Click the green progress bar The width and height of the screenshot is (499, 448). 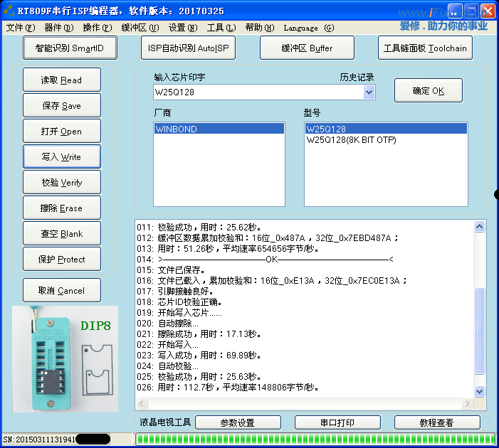click(x=315, y=439)
